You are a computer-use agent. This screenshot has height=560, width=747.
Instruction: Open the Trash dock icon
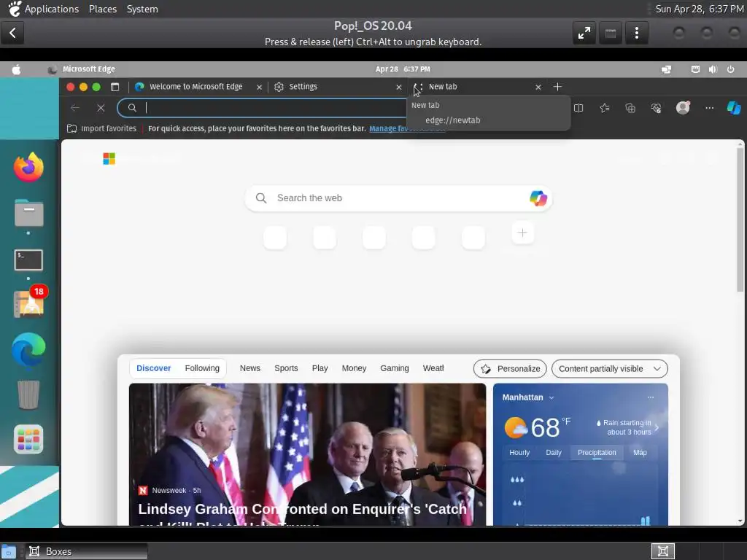pyautogui.click(x=28, y=394)
